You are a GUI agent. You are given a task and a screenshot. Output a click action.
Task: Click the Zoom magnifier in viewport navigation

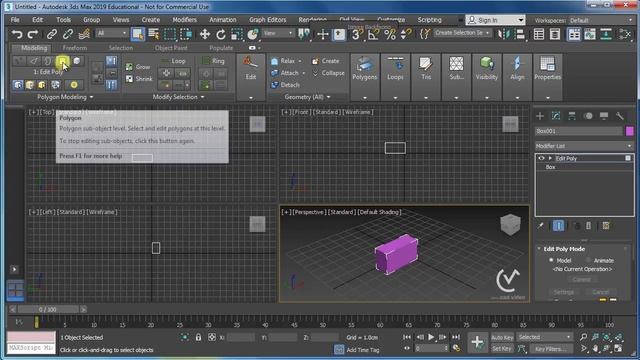[584, 337]
